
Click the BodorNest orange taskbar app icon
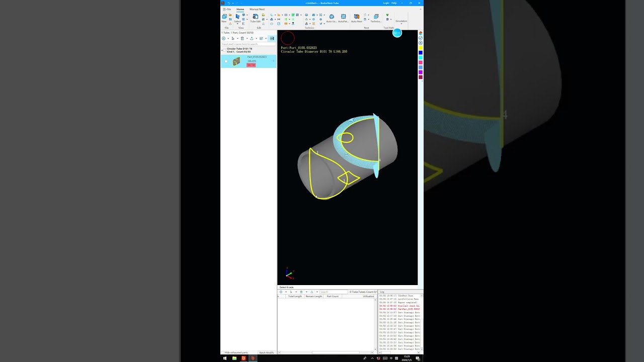pyautogui.click(x=253, y=358)
